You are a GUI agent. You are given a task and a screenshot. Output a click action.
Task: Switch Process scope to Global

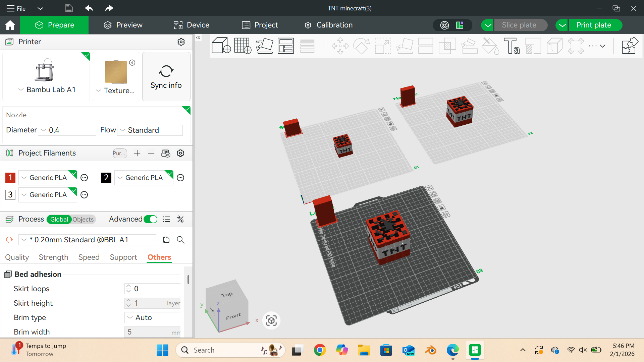pyautogui.click(x=59, y=219)
